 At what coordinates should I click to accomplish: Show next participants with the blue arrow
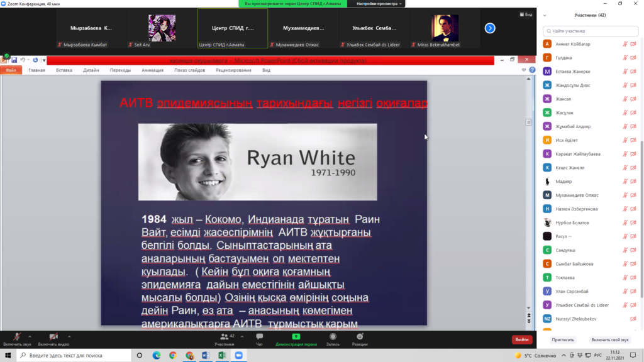click(x=490, y=28)
